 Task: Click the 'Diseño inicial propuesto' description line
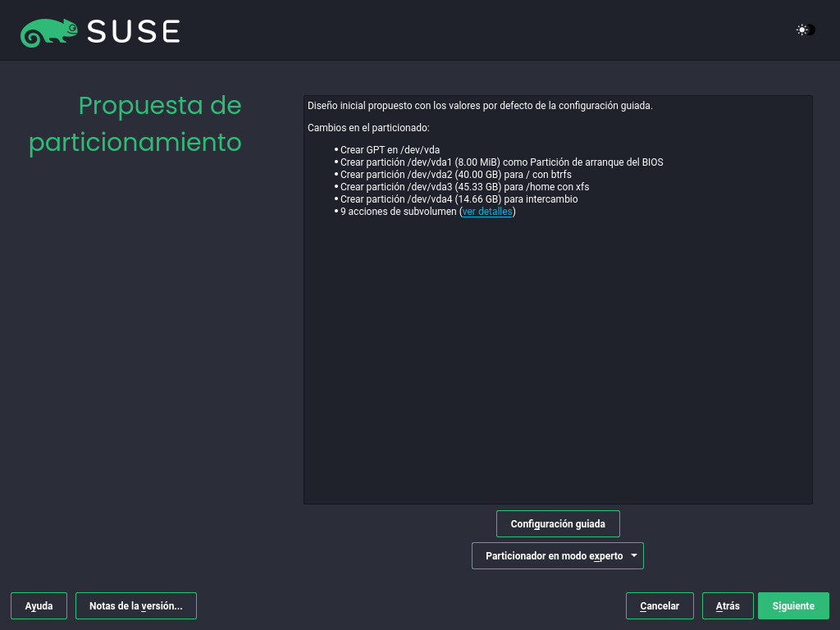click(480, 106)
